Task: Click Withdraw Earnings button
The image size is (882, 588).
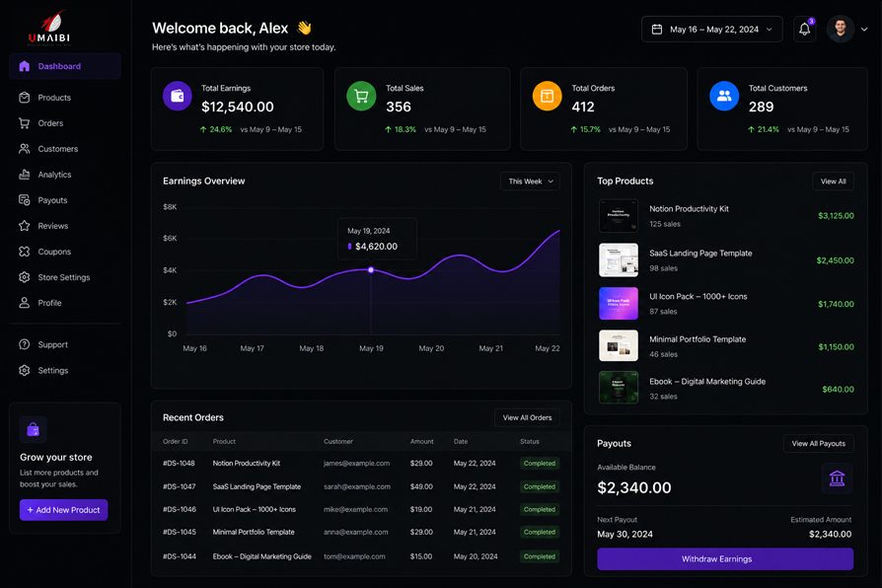Action: (x=725, y=558)
